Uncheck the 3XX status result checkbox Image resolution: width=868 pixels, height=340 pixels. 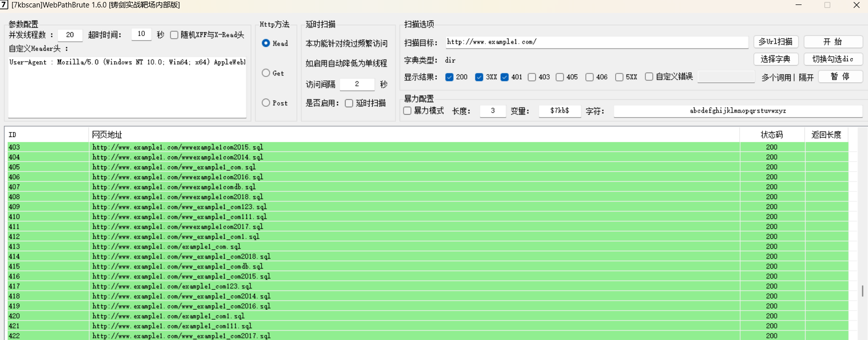click(479, 77)
